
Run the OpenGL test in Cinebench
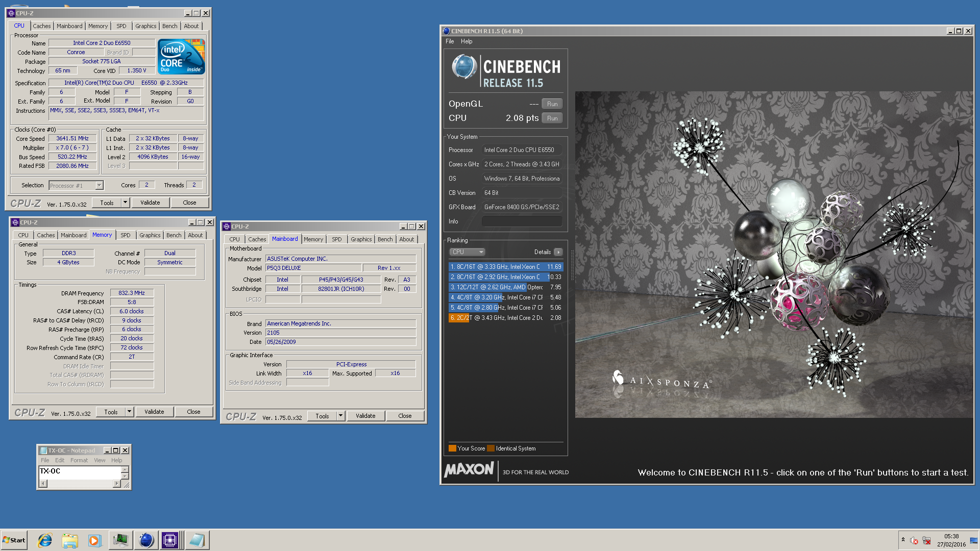552,104
